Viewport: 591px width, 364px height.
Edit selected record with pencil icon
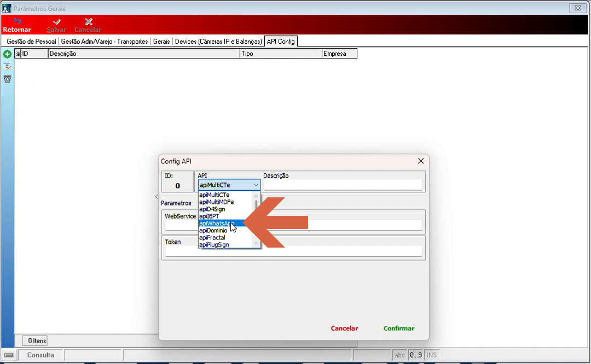click(x=7, y=67)
